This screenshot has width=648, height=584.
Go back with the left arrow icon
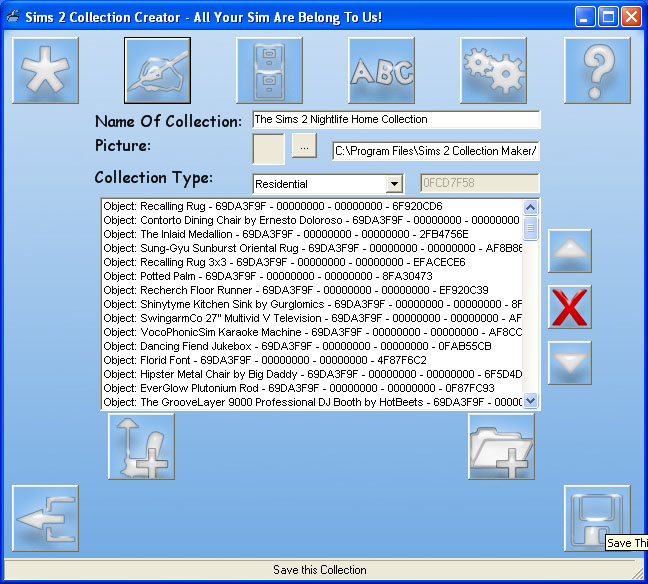(45, 518)
